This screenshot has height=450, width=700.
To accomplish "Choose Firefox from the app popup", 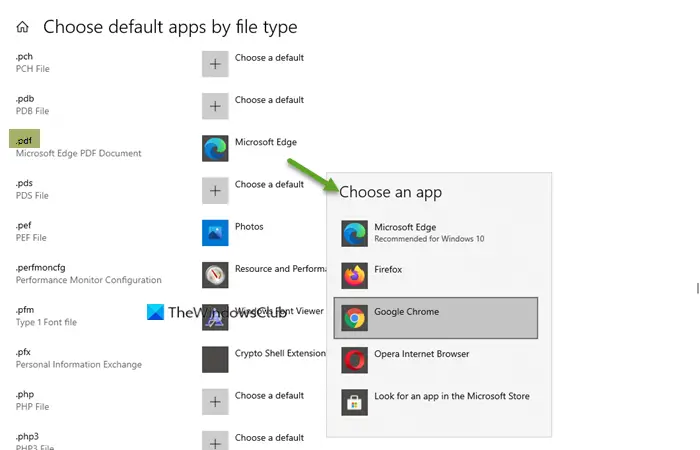I will (x=436, y=275).
